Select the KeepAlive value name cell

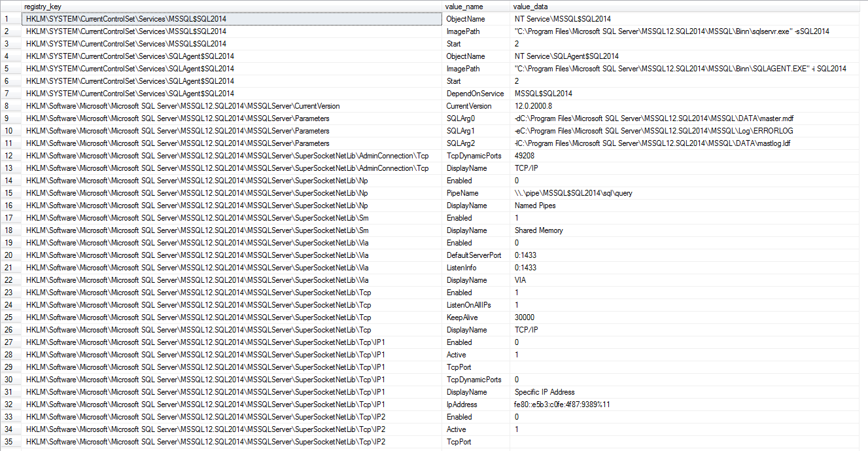click(x=476, y=317)
